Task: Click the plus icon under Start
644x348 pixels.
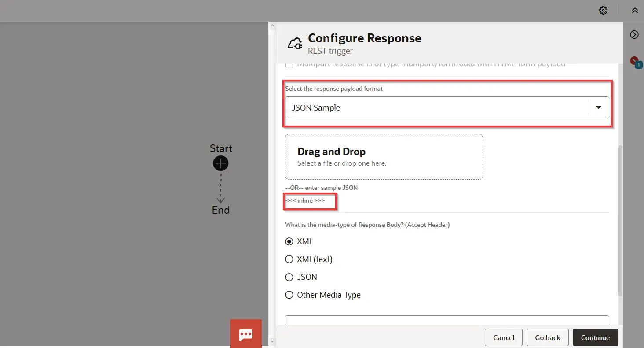Action: [220, 164]
